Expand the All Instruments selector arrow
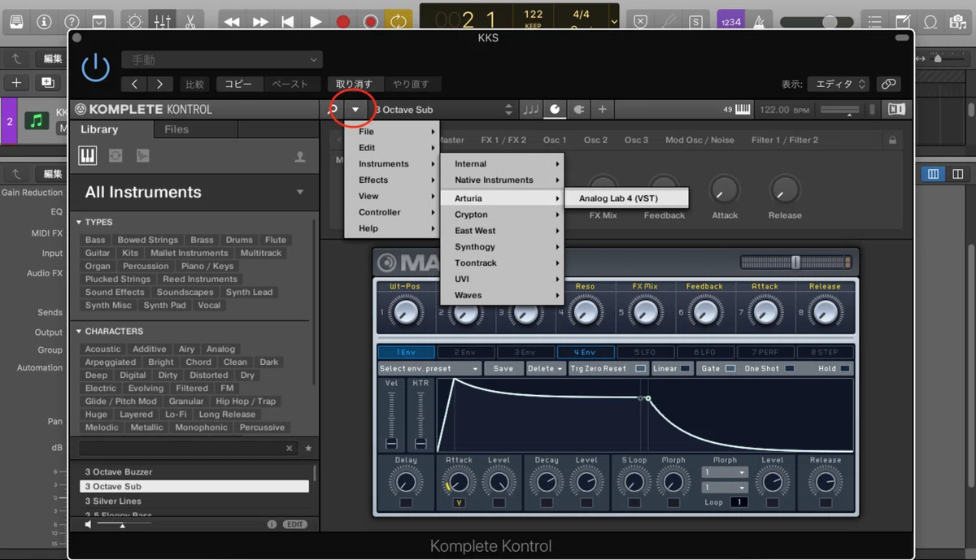Image resolution: width=976 pixels, height=560 pixels. (x=300, y=193)
